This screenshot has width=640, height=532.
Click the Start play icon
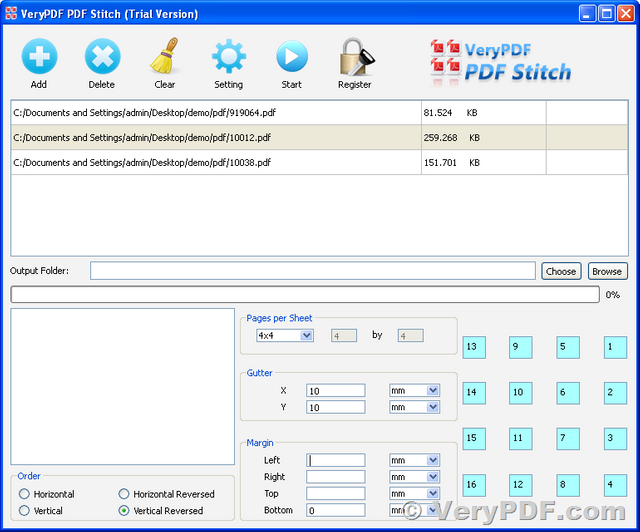coord(291,56)
